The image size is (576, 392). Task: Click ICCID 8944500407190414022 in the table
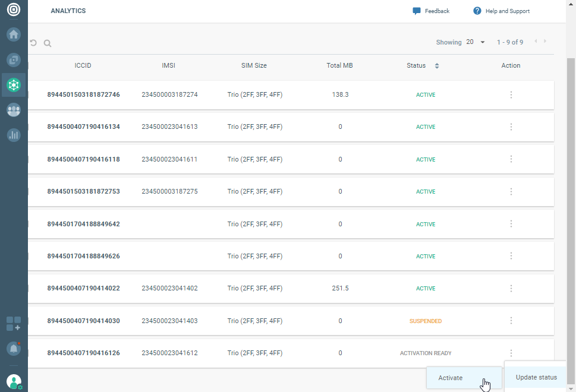(x=83, y=289)
